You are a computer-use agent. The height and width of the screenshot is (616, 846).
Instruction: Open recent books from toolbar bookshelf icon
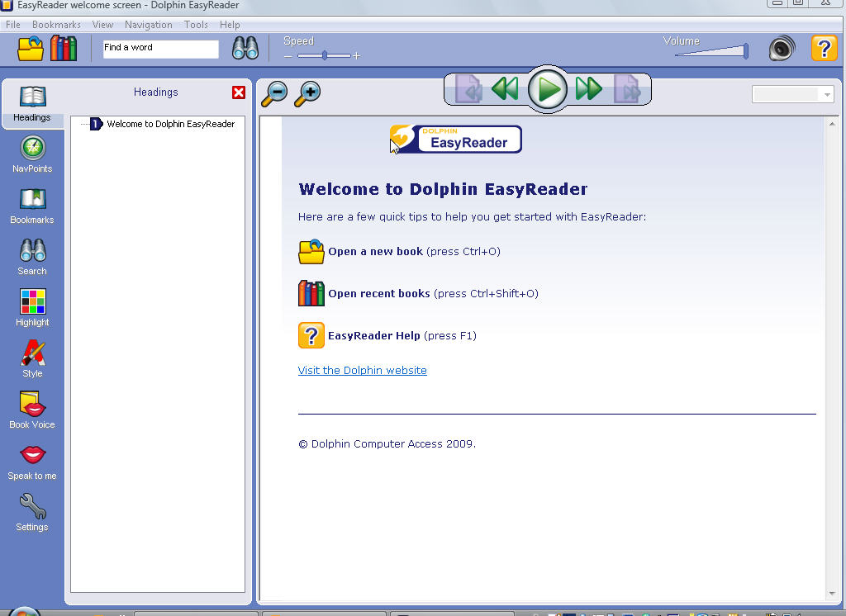[64, 49]
